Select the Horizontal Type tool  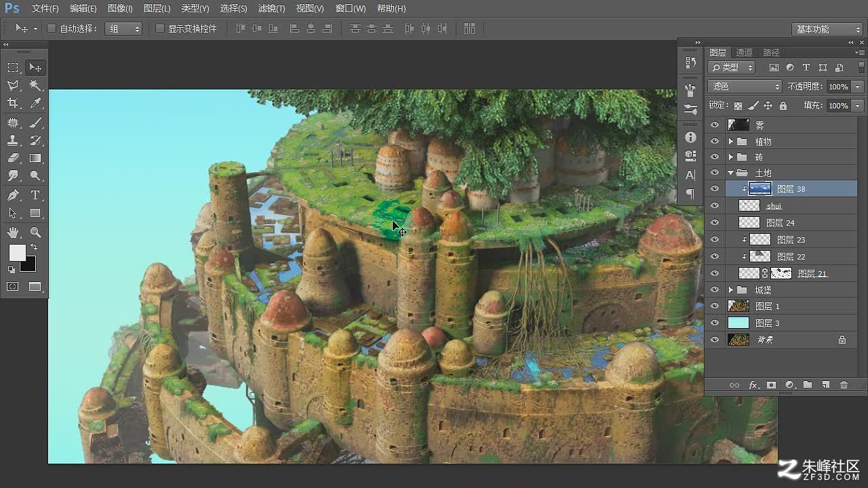click(35, 195)
